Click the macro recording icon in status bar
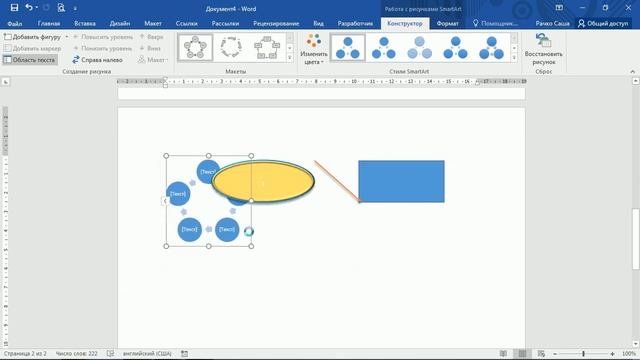Screen dimensions: 640x360 pos(184,353)
